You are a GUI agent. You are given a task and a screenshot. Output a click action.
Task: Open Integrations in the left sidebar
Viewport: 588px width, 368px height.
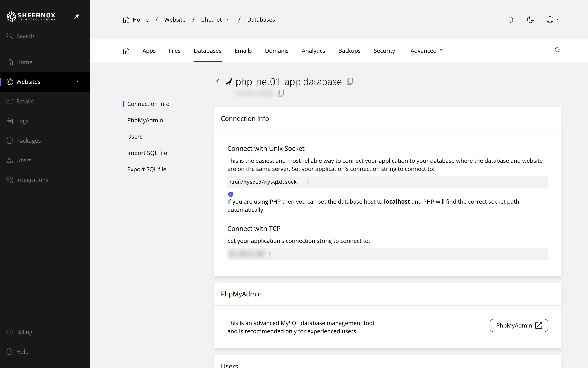click(45, 180)
